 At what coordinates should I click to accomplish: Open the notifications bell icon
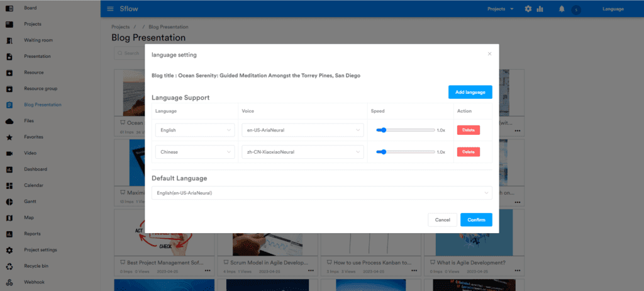tap(561, 9)
